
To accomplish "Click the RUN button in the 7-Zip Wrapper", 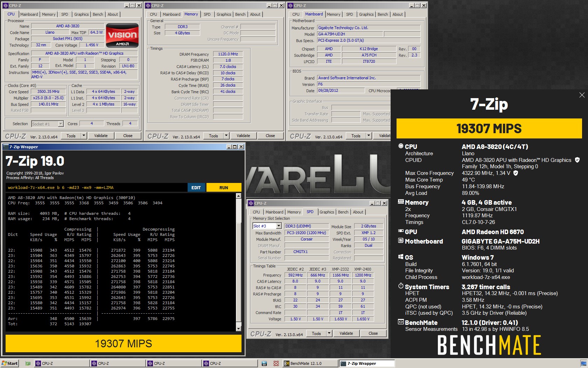I will point(224,188).
